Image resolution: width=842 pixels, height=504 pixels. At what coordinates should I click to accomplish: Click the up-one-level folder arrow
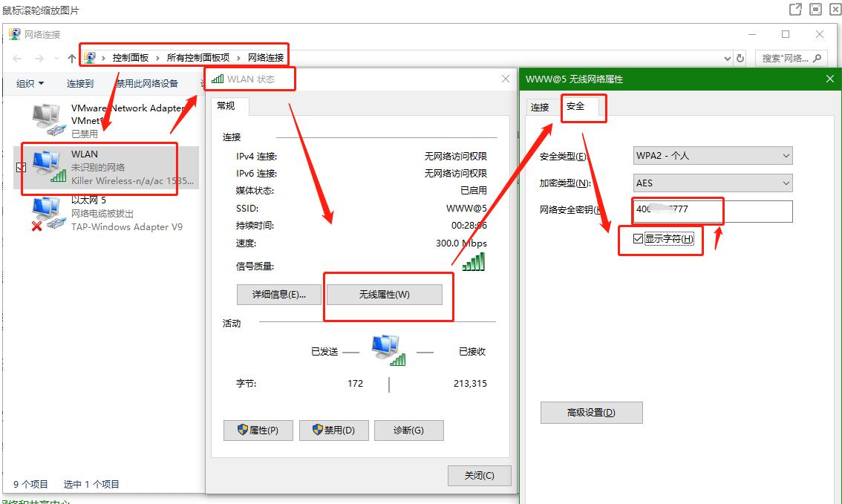click(x=70, y=57)
